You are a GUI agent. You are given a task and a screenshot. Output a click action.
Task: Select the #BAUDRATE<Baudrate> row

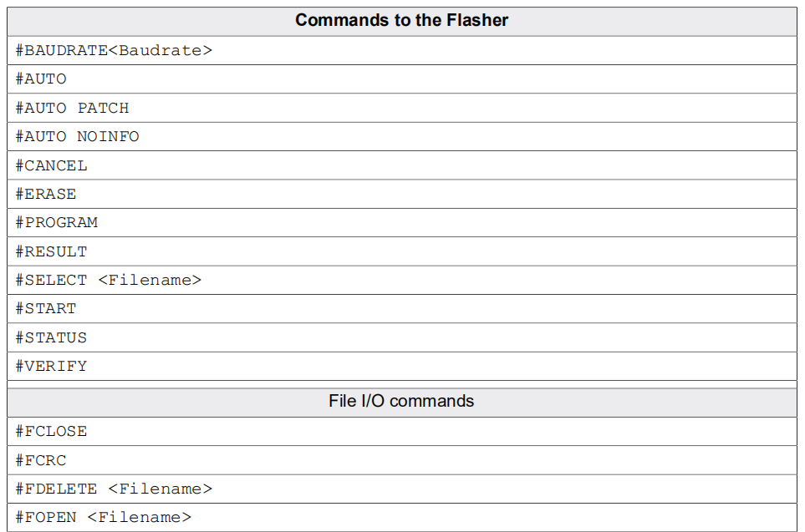click(x=402, y=50)
